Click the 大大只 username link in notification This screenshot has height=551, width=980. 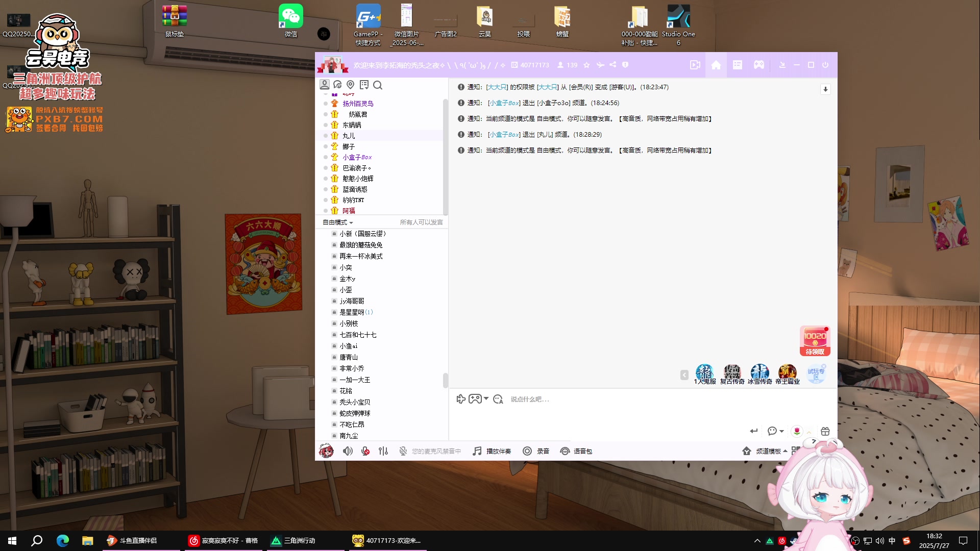point(497,87)
